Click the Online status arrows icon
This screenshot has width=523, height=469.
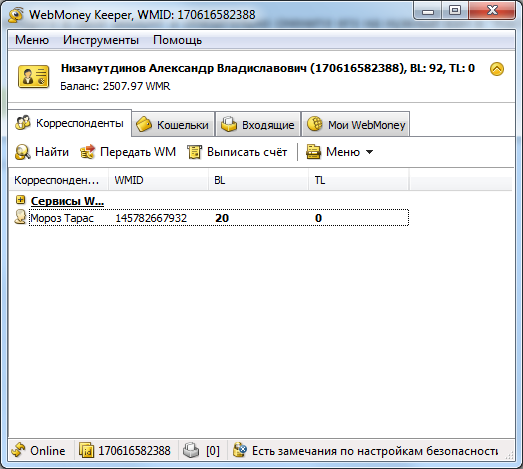pos(18,451)
